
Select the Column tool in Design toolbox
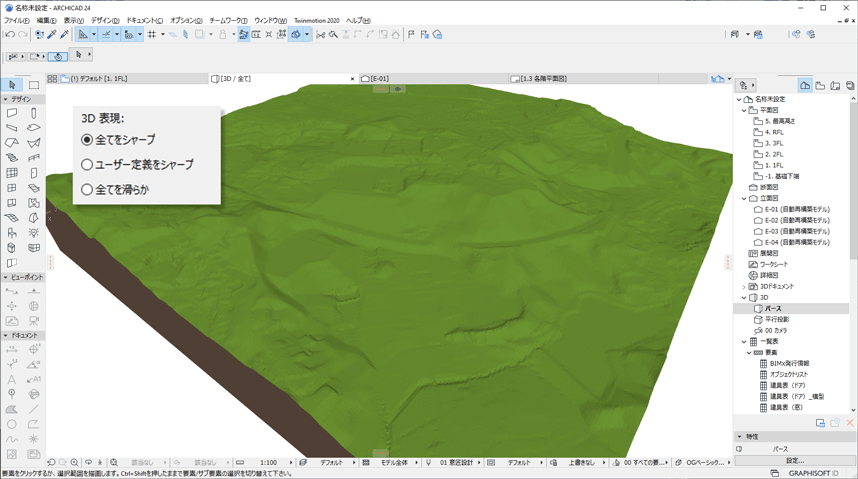tap(34, 113)
